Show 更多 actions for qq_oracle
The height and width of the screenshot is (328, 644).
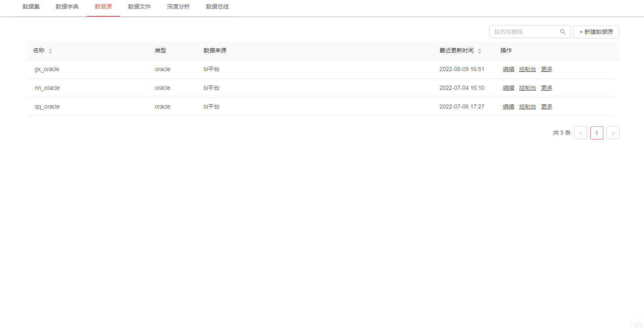coord(547,107)
